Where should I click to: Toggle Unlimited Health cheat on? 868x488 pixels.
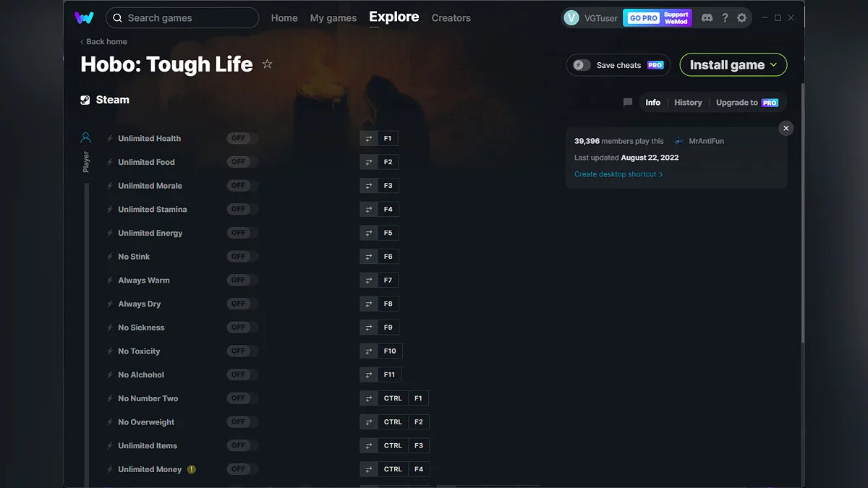(x=242, y=138)
